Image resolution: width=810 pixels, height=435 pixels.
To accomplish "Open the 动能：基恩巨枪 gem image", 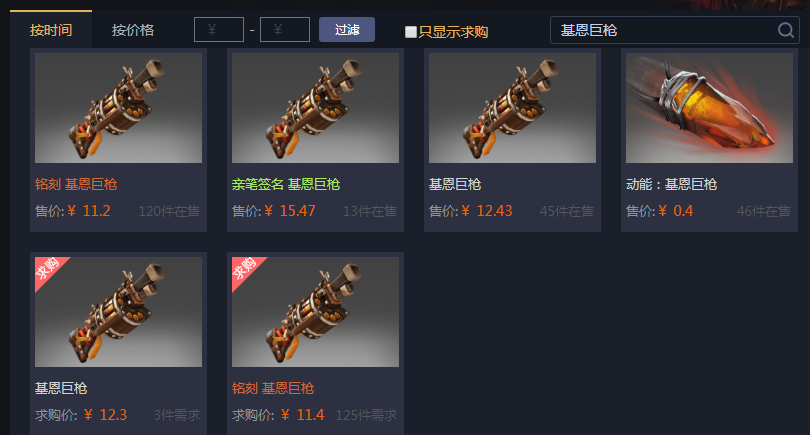I will 709,108.
